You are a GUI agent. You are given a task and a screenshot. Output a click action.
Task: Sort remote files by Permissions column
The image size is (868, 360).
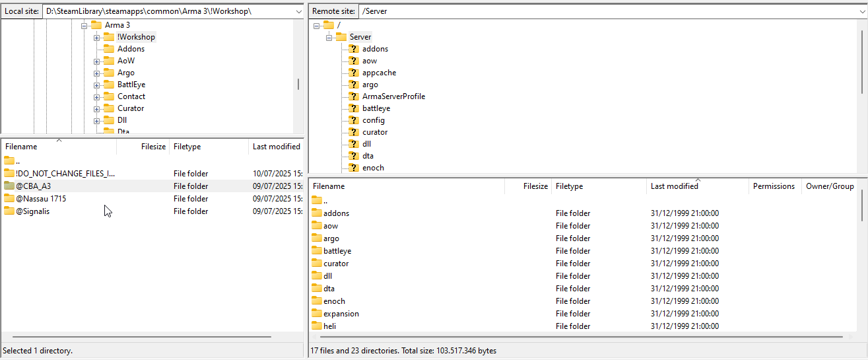pyautogui.click(x=775, y=186)
